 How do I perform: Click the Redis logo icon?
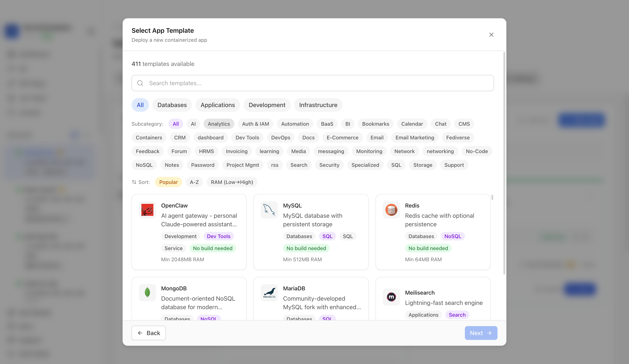coord(391,210)
